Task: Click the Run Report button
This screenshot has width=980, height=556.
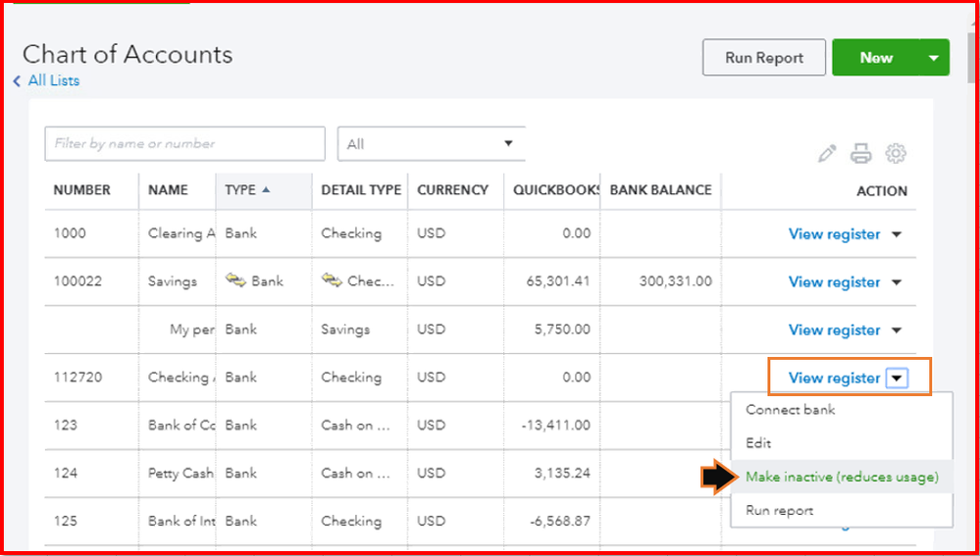Action: [764, 58]
